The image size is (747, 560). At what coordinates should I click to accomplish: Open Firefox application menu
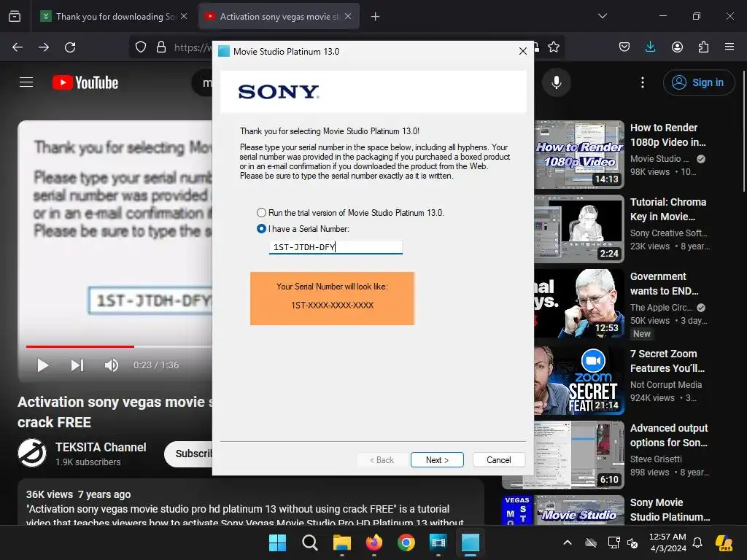pyautogui.click(x=729, y=47)
